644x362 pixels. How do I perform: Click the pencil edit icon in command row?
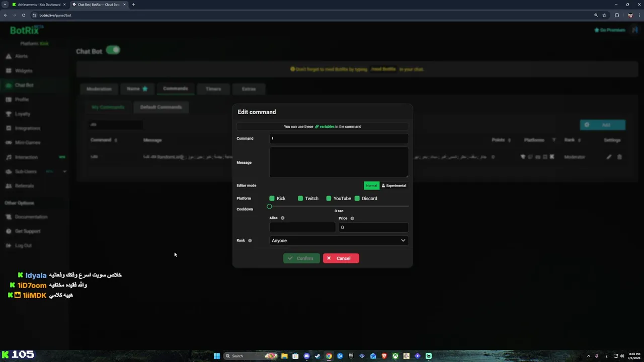pyautogui.click(x=609, y=157)
